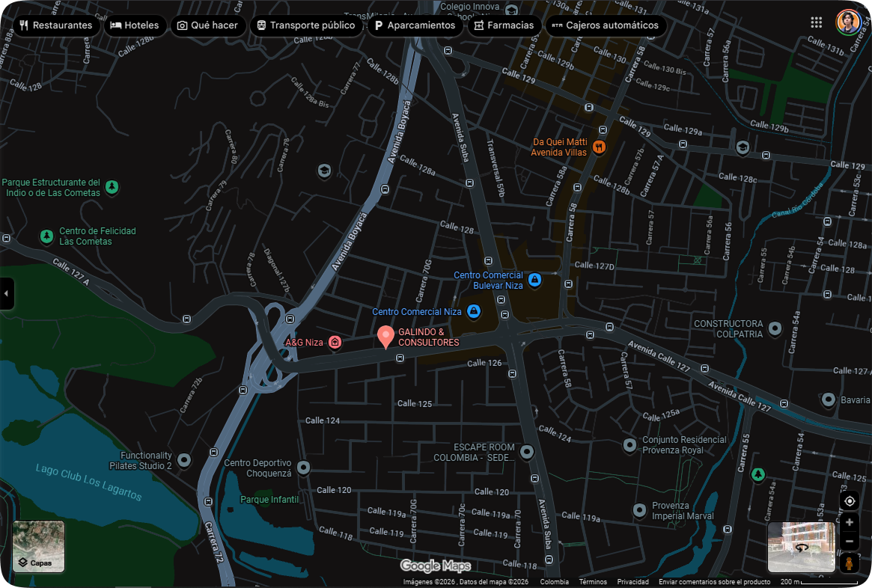Open the Google account profile avatar

848,22
